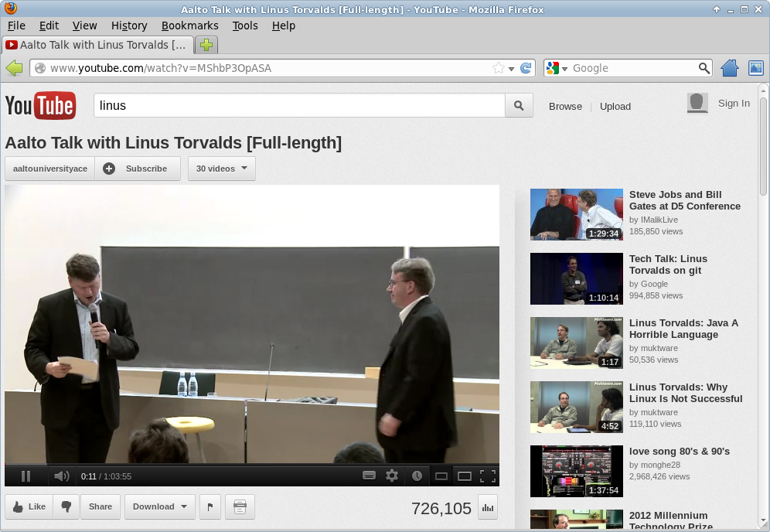Click the title Tech Talk: Linus Torvalds on git
This screenshot has width=770, height=532.
coord(669,264)
